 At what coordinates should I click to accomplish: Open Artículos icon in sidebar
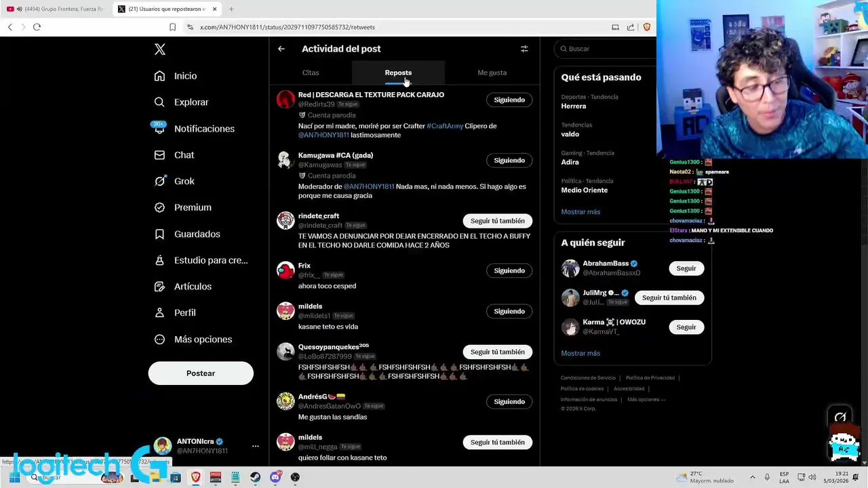(159, 287)
